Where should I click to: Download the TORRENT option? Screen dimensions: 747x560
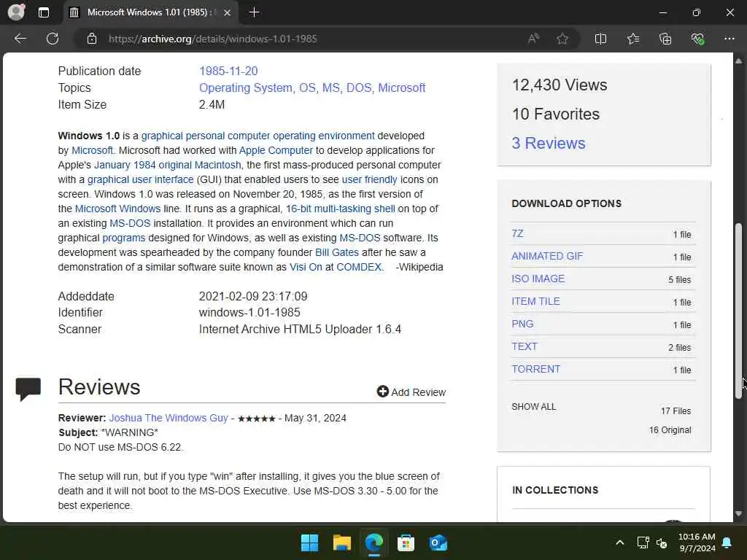point(535,369)
